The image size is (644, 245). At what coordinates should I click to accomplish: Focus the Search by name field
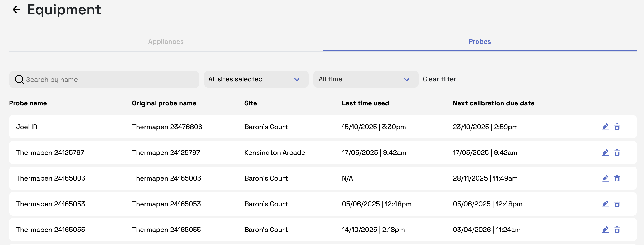tap(110, 79)
